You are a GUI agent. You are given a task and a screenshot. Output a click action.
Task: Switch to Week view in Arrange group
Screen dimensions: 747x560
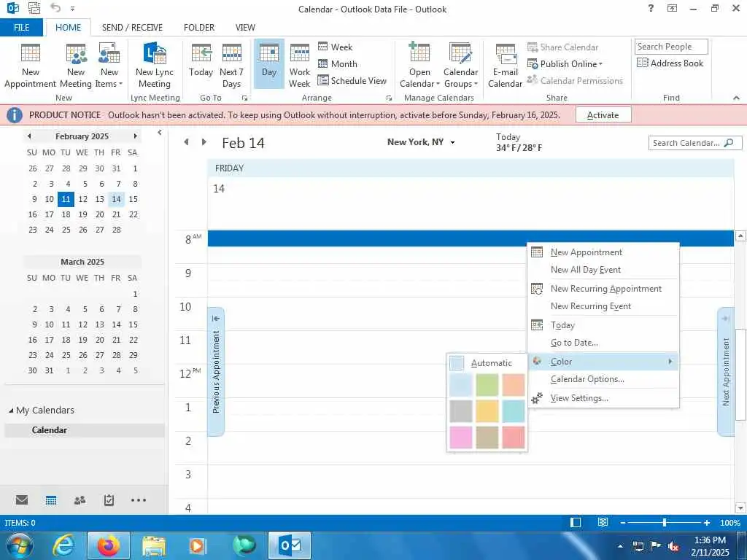click(x=336, y=47)
